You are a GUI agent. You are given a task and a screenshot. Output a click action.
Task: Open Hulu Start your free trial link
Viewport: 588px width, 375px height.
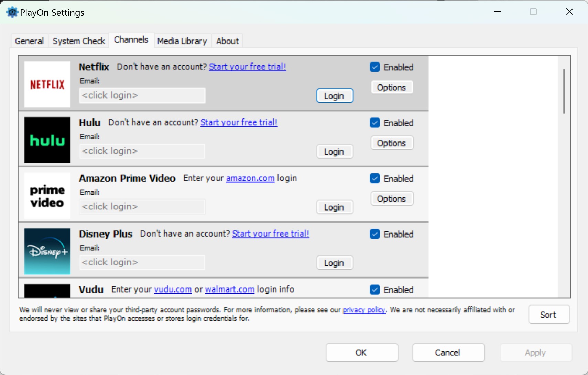tap(239, 122)
